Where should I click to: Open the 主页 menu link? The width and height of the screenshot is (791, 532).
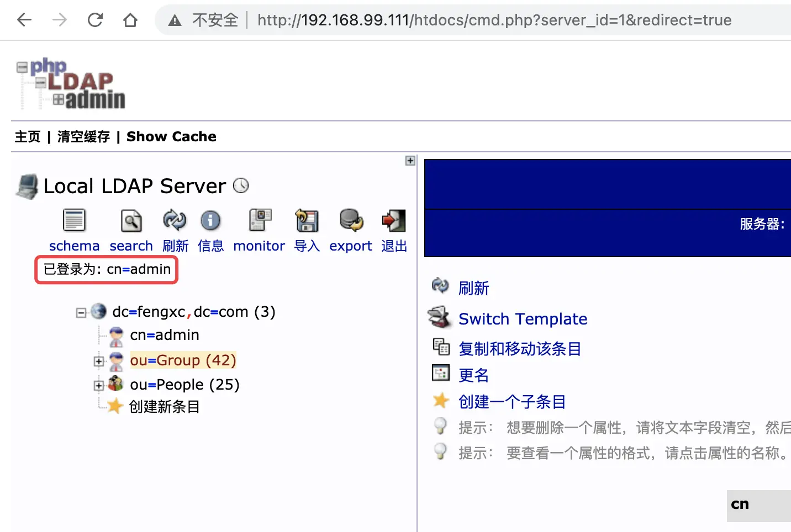point(28,136)
